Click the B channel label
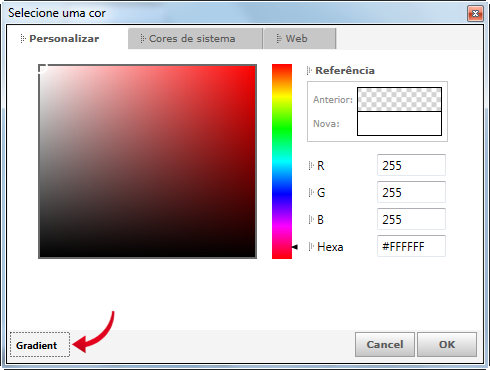The width and height of the screenshot is (490, 370). 320,220
